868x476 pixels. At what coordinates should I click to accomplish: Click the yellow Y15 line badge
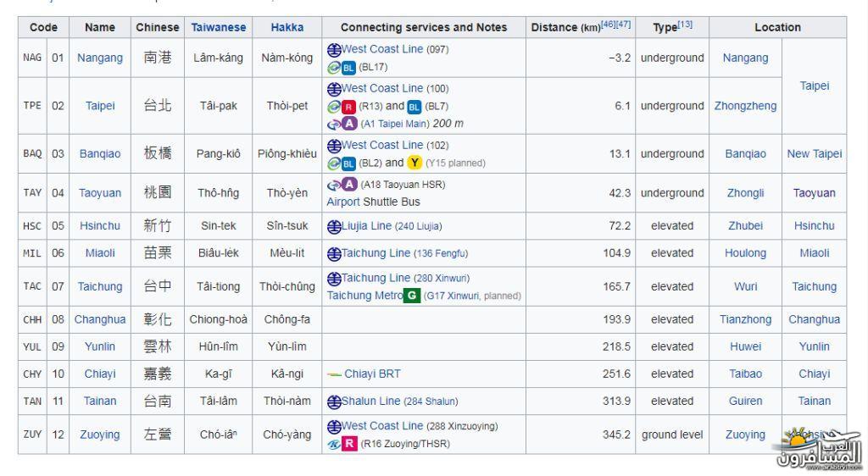(415, 163)
